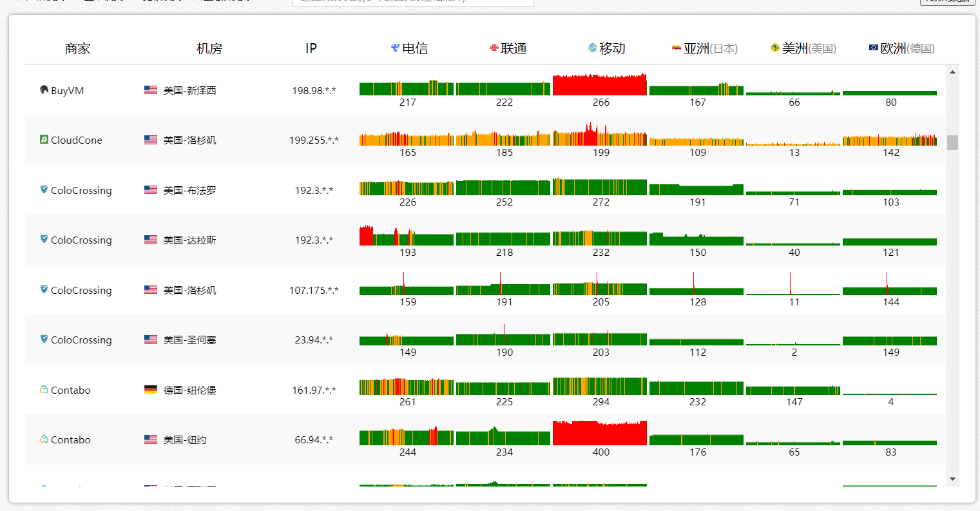Click the US flag in 107.175.*.* row
Screen dimensions: 980x511
pos(151,290)
